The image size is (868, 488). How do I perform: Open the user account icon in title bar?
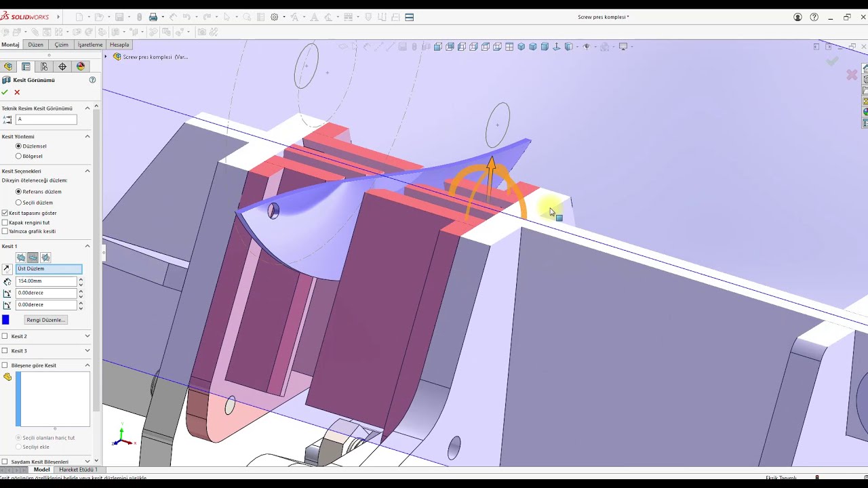[x=797, y=17]
